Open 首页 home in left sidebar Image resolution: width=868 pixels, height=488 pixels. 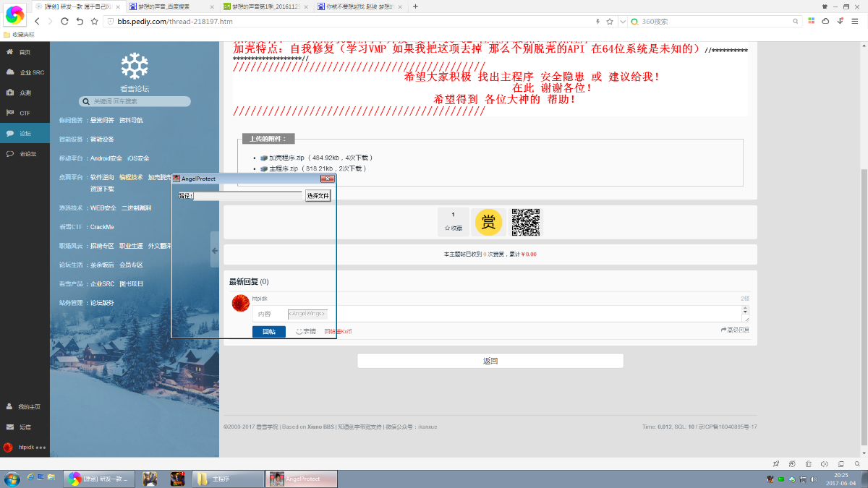click(x=25, y=52)
